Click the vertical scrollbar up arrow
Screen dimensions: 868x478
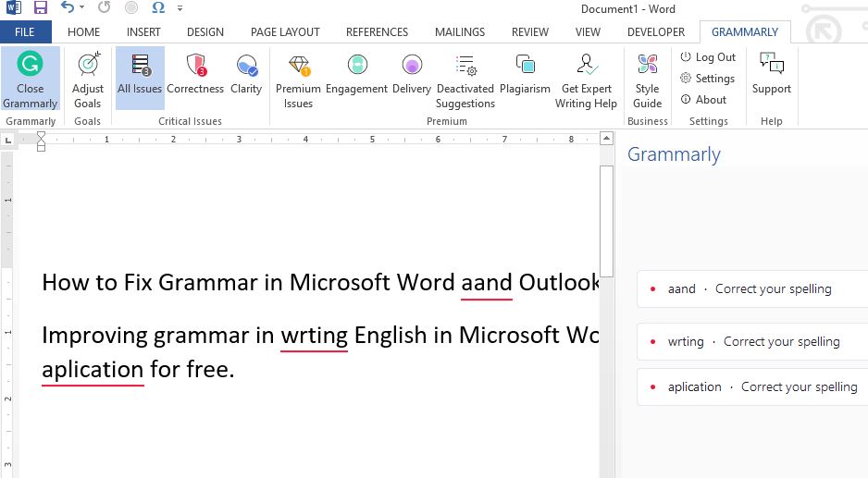(607, 139)
